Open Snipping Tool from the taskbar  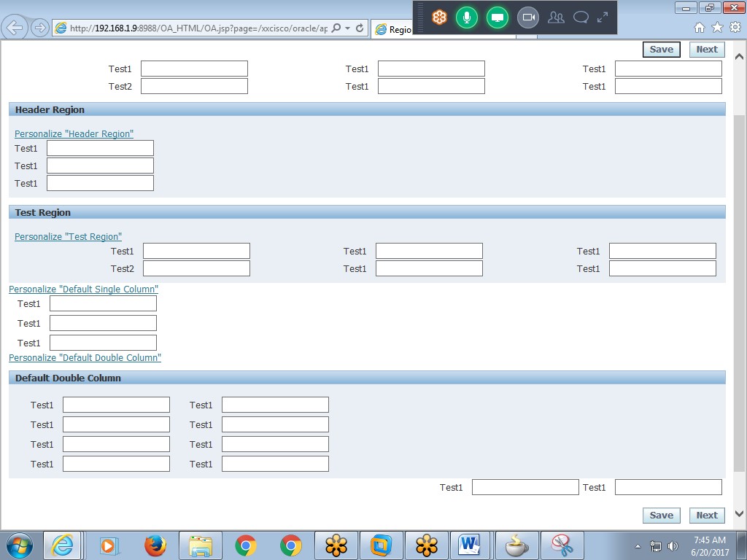coord(562,545)
